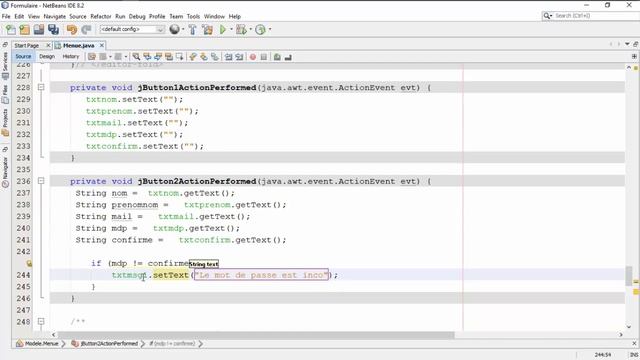Click the scroll down arrow of the editor
Screen dimensions: 640x360
coord(629,327)
